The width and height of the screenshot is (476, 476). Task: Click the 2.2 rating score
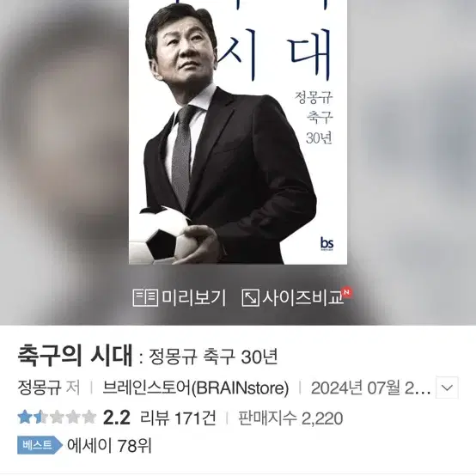coord(117,418)
